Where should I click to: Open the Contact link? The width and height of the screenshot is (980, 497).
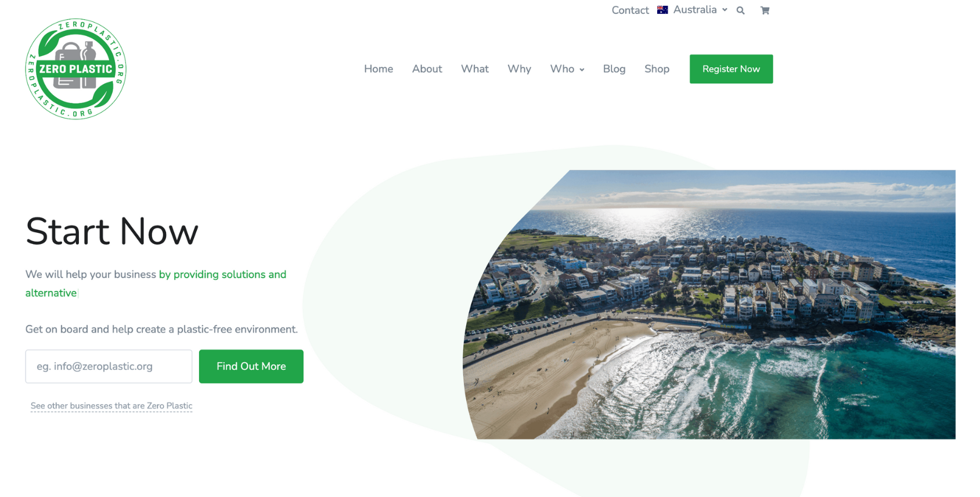point(630,10)
